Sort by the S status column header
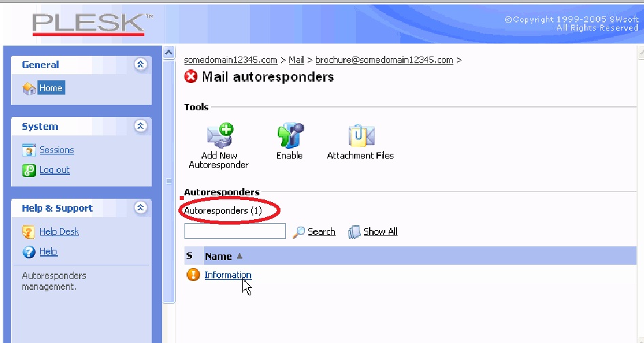Image resolution: width=644 pixels, height=343 pixels. 189,256
